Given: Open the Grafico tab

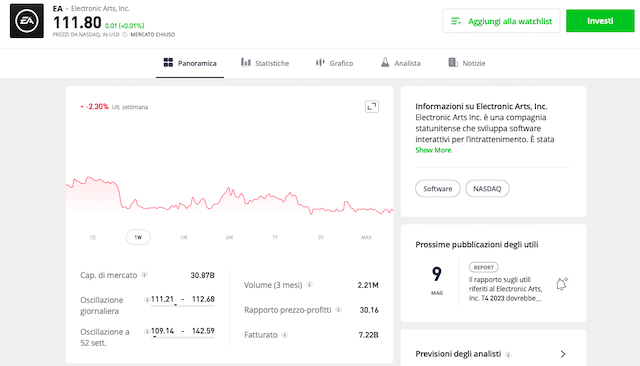Looking at the screenshot, I should 334,63.
